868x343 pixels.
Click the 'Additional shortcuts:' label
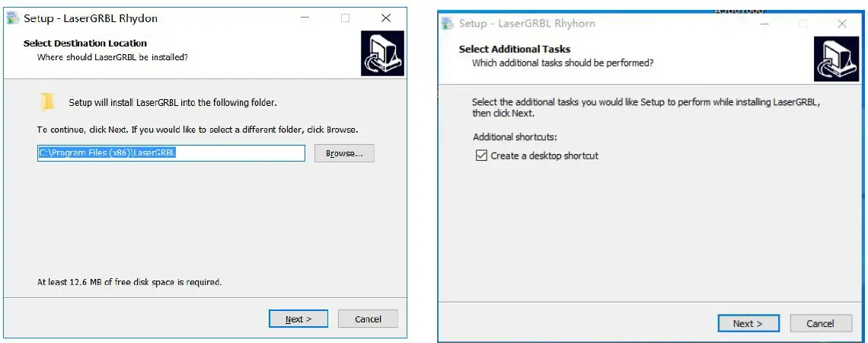point(515,137)
